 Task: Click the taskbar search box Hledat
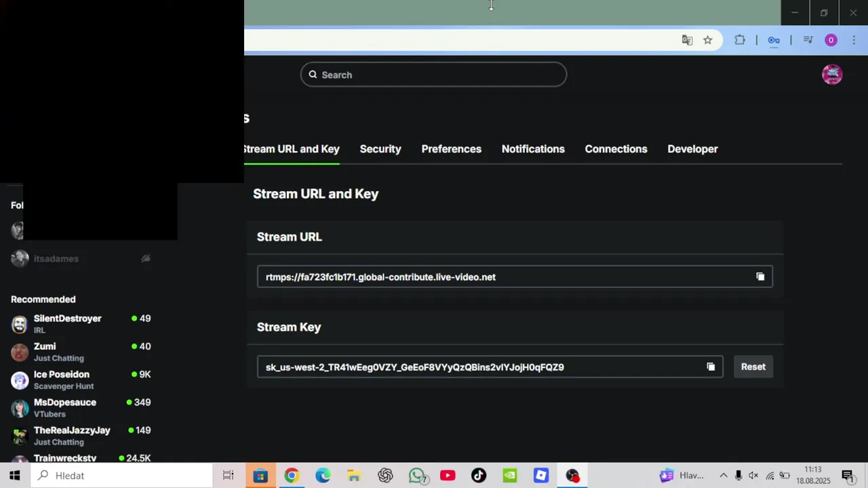pyautogui.click(x=121, y=476)
